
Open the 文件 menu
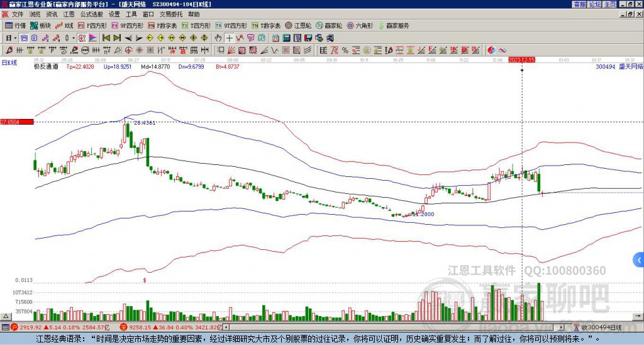pyautogui.click(x=18, y=14)
